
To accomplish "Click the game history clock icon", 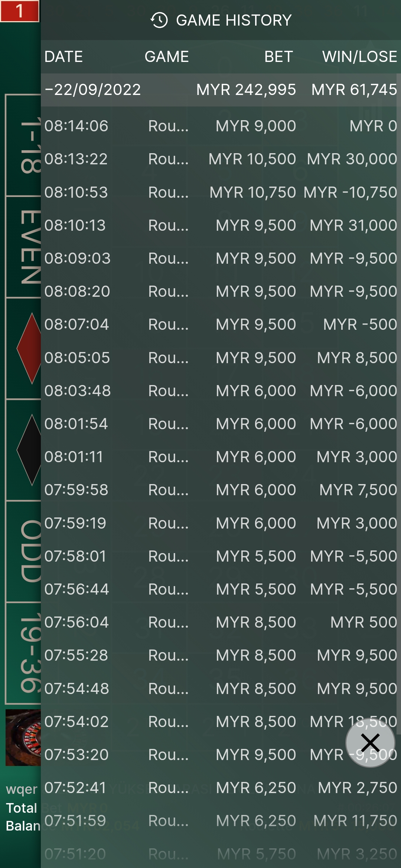I will [159, 20].
